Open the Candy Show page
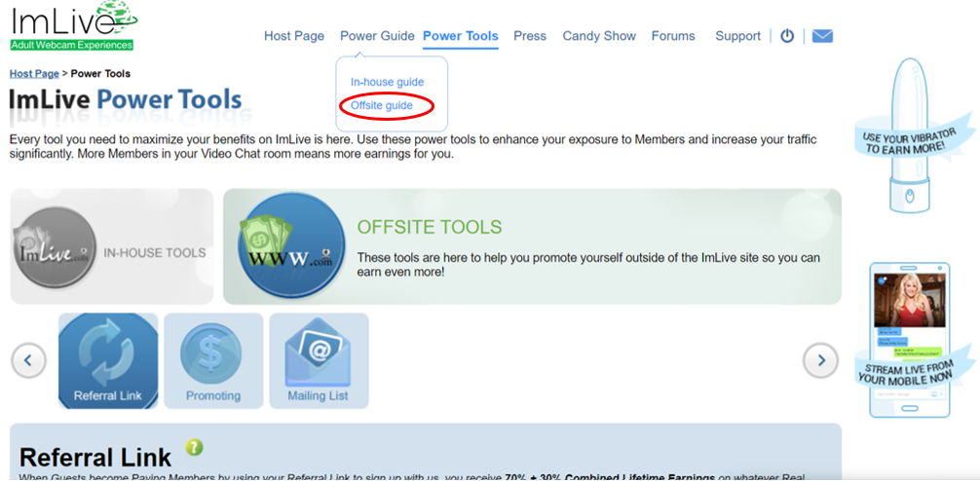The height and width of the screenshot is (481, 980). coord(599,36)
